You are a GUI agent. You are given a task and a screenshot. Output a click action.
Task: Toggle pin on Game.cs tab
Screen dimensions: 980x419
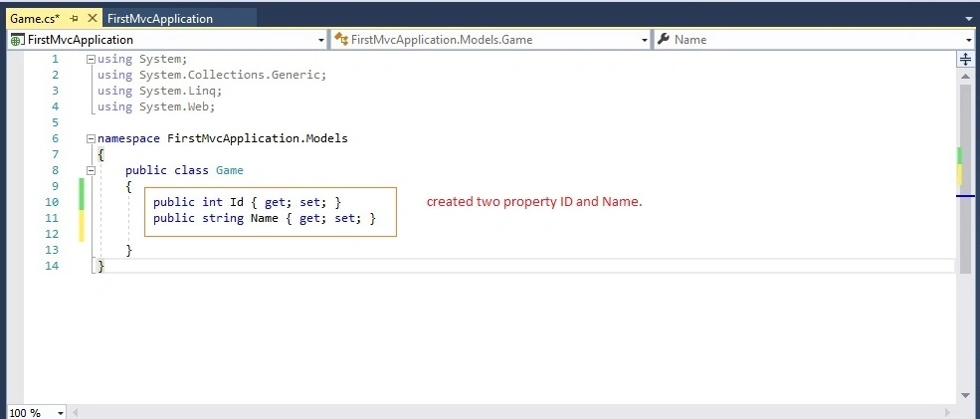tap(74, 19)
